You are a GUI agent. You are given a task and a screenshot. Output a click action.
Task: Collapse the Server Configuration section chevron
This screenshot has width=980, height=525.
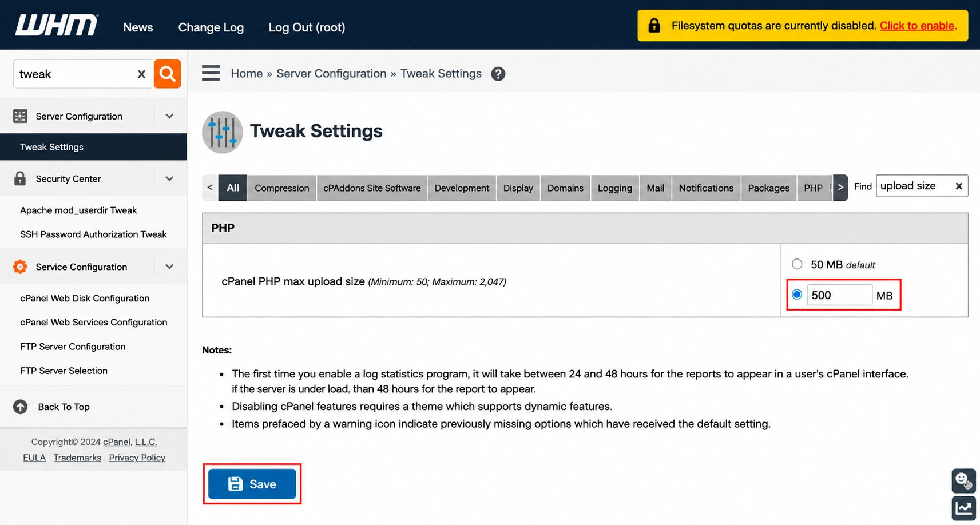tap(169, 116)
